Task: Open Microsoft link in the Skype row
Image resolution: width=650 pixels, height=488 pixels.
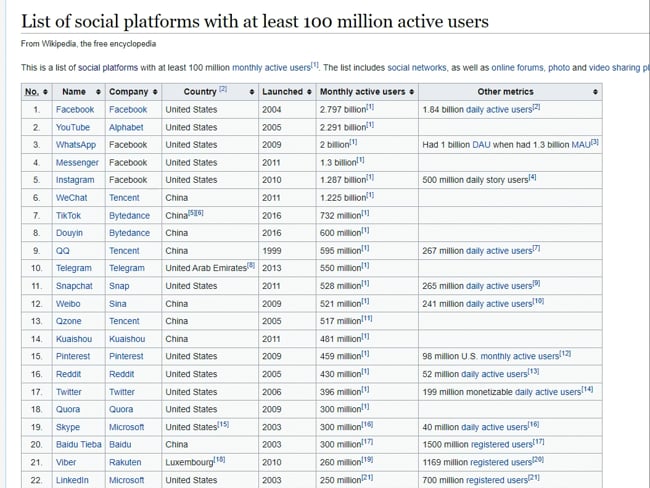Action: click(126, 427)
